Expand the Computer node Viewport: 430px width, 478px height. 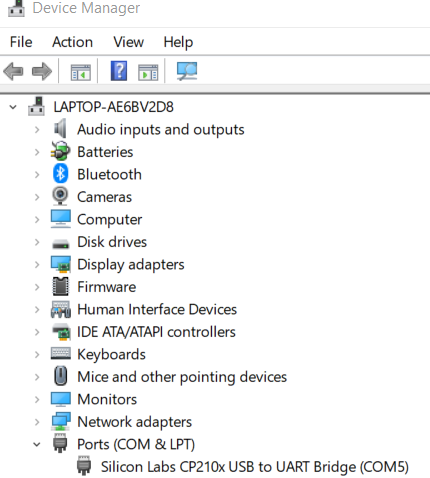[37, 219]
